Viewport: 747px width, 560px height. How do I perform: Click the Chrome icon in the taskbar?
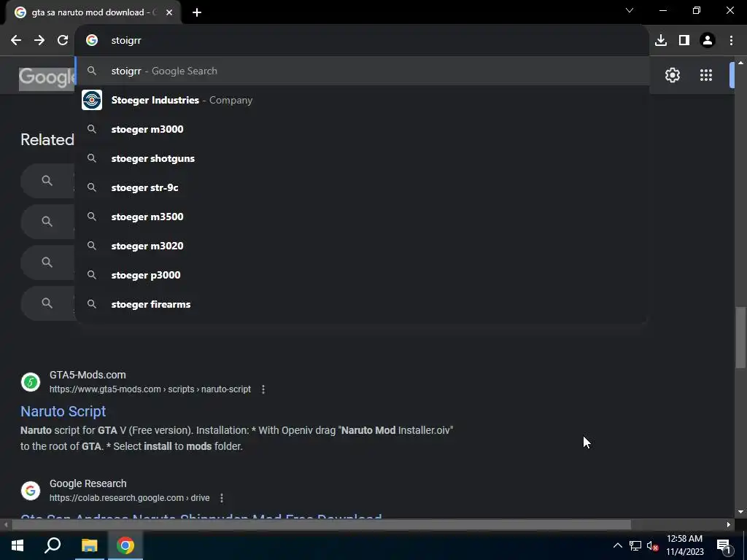pos(125,545)
